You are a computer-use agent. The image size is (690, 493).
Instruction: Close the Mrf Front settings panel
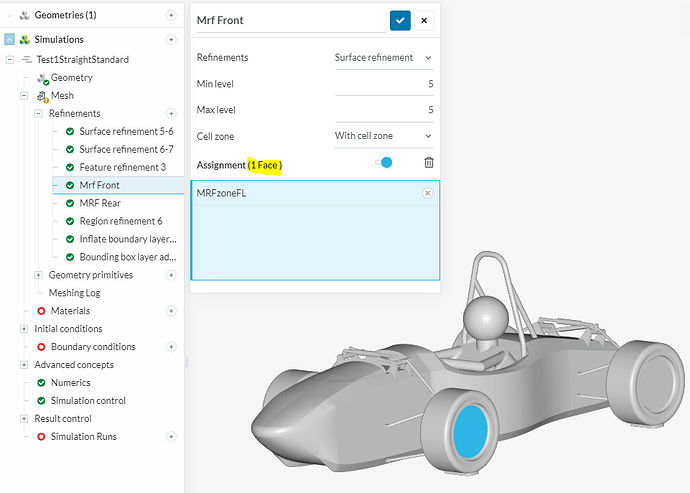pyautogui.click(x=424, y=20)
